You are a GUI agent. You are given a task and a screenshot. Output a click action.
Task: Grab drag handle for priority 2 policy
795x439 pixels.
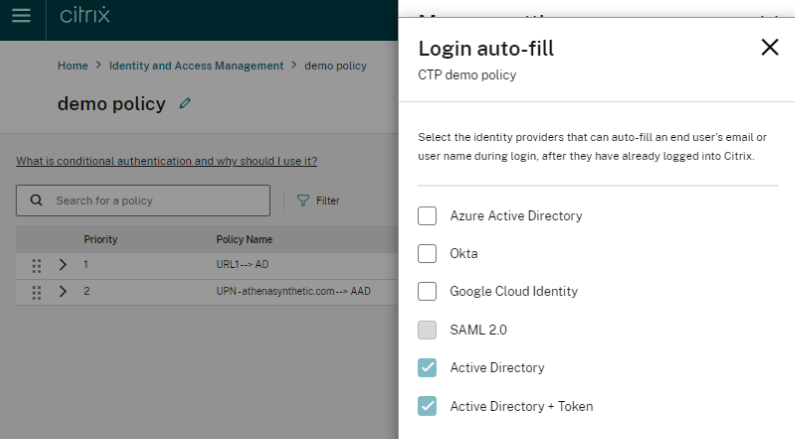tap(37, 292)
